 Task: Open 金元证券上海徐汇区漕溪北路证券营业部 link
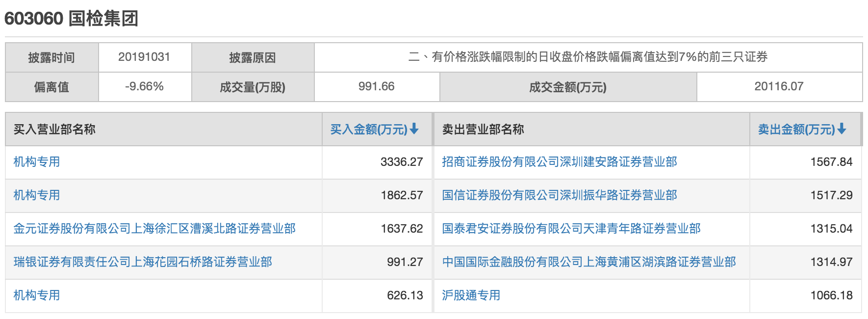(154, 229)
